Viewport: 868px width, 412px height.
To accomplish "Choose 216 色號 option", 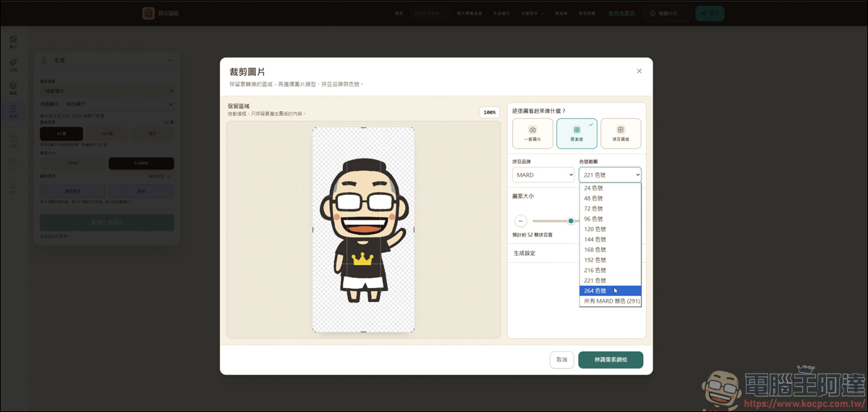I will tap(610, 269).
